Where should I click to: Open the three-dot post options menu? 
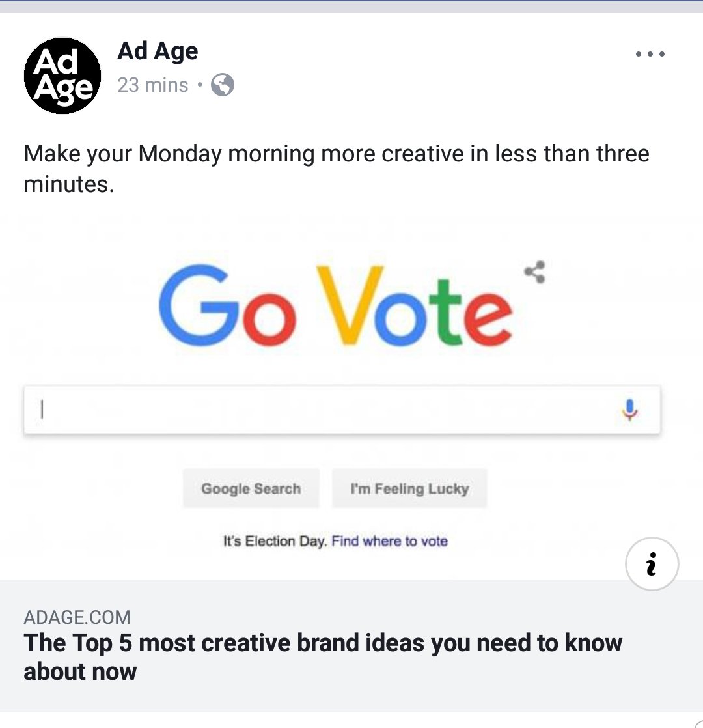[x=650, y=54]
